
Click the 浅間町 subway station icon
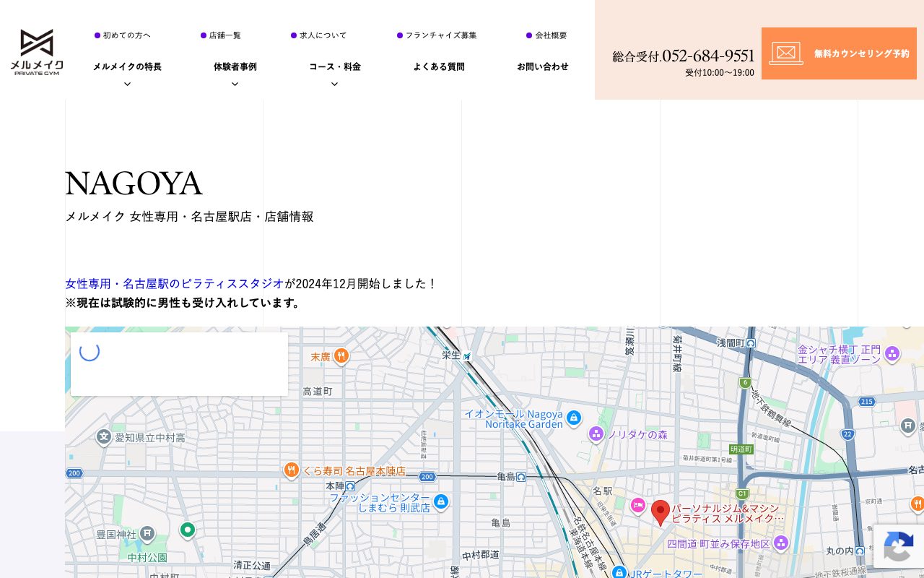click(x=751, y=342)
